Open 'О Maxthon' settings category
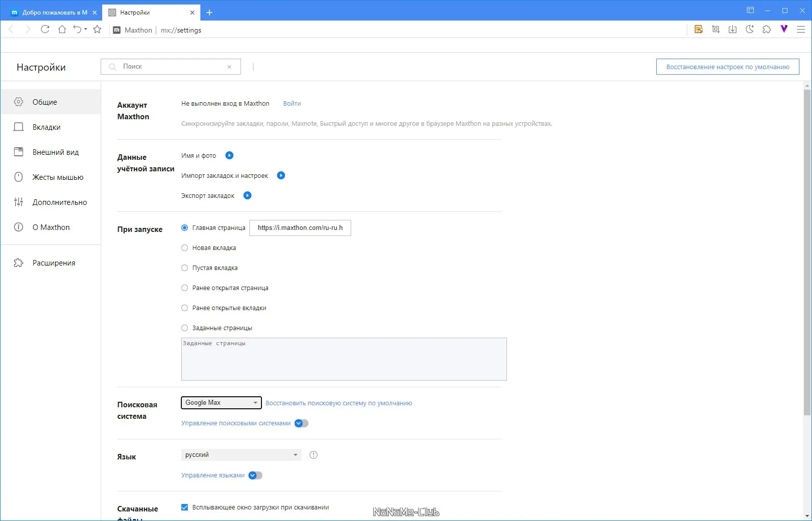Screen dimensions: 812x521 (x=51, y=227)
